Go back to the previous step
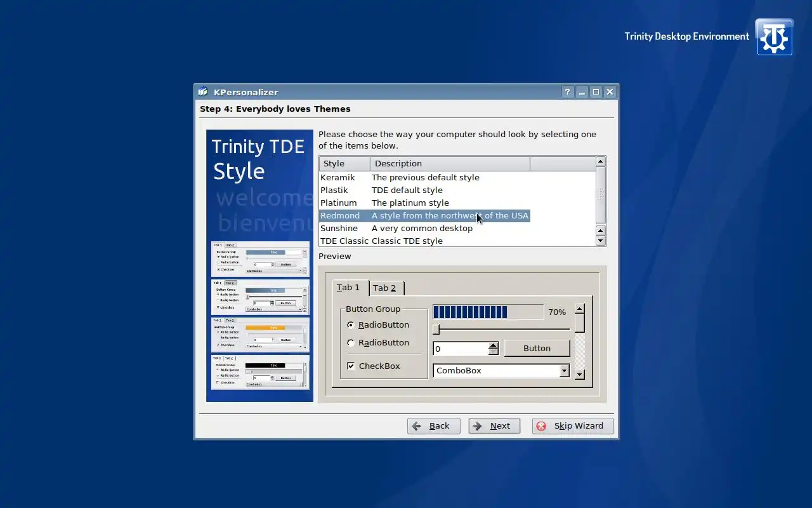The width and height of the screenshot is (812, 508). tap(434, 426)
